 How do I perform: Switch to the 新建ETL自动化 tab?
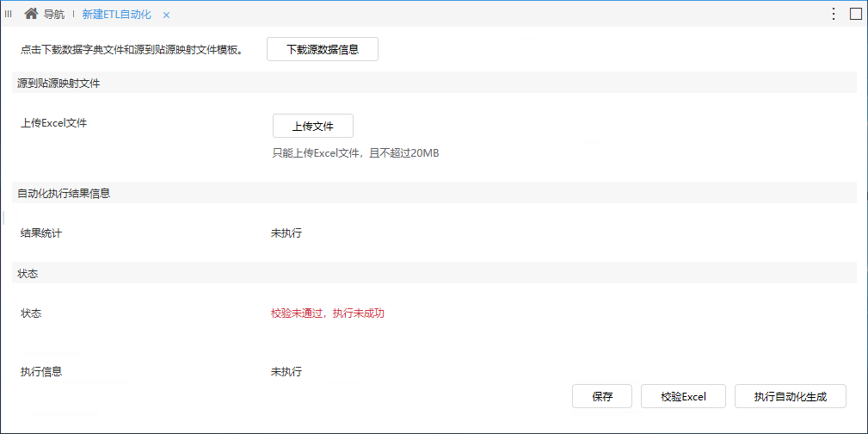(117, 15)
